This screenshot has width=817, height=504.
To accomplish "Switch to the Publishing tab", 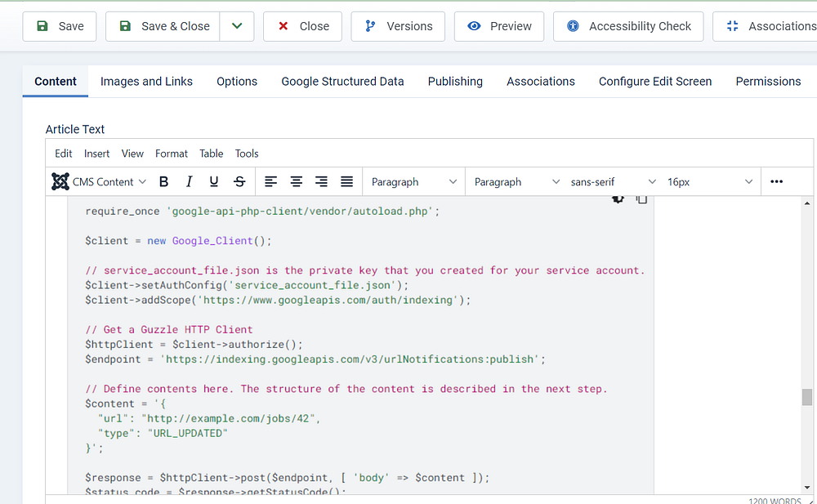I will tap(455, 82).
